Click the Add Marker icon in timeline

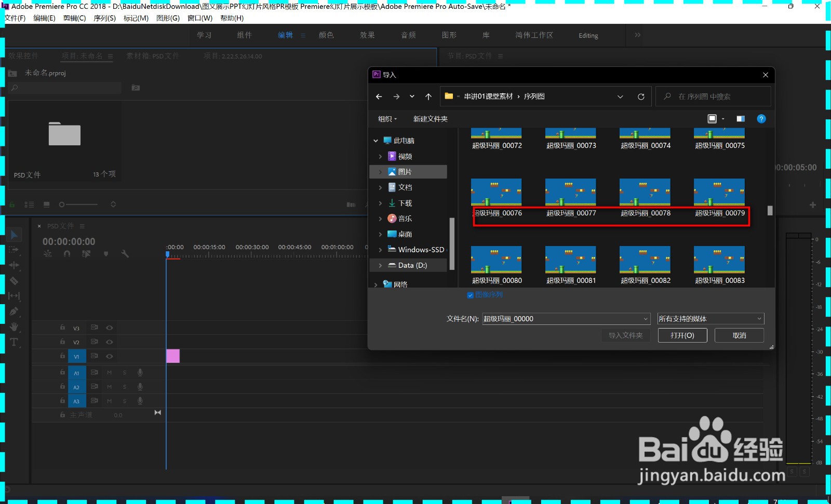click(106, 254)
